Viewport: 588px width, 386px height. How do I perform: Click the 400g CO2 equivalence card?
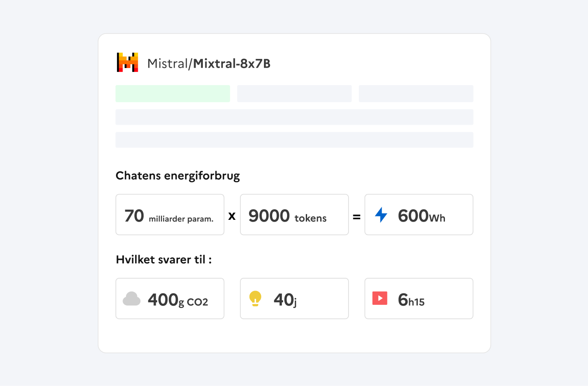[170, 299]
